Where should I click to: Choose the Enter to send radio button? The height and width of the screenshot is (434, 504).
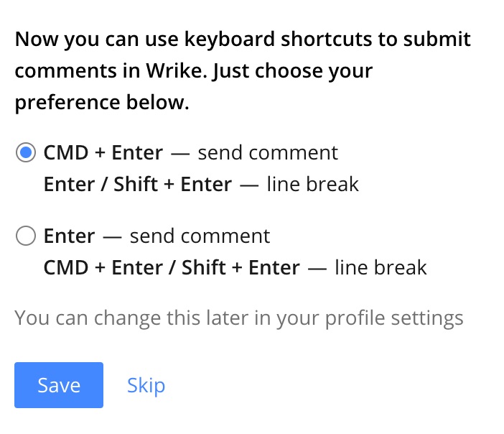coord(26,236)
